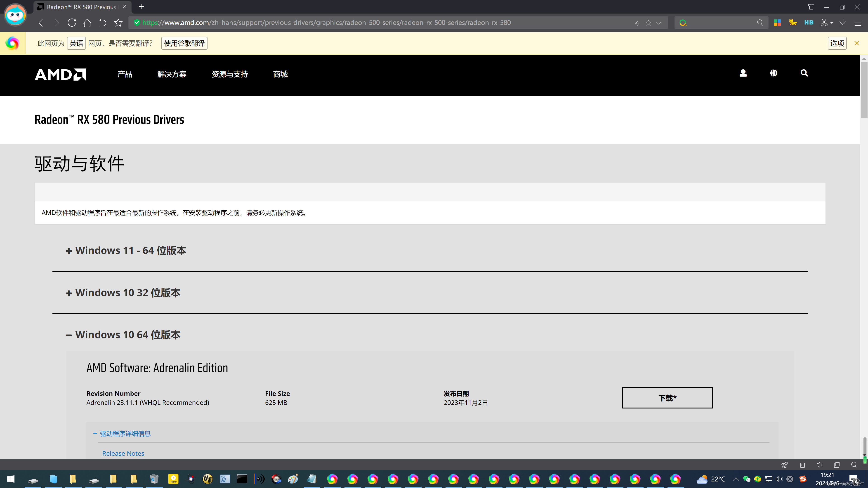The height and width of the screenshot is (488, 868).
Task: Reload the page with refresh icon
Action: pyautogui.click(x=72, y=23)
